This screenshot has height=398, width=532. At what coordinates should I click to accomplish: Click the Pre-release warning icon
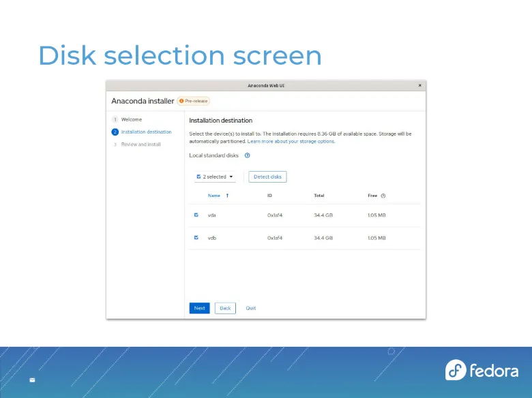click(181, 101)
